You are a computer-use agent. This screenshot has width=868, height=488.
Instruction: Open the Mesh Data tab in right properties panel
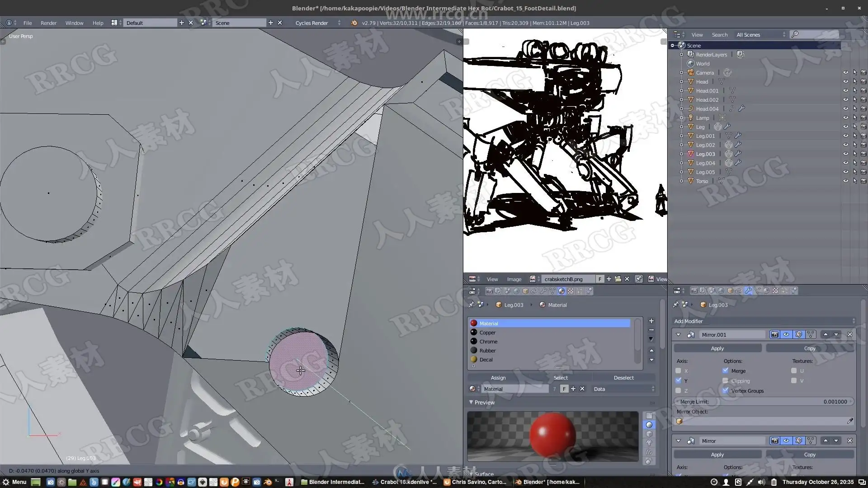tap(757, 291)
